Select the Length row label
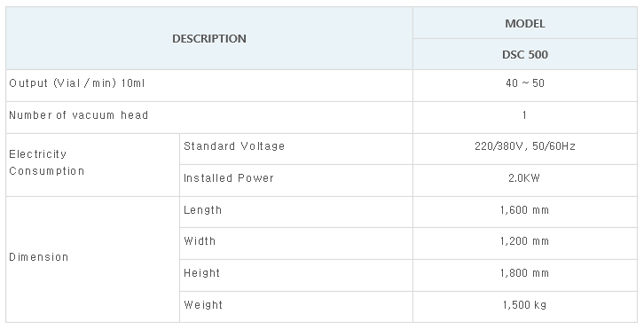The width and height of the screenshot is (644, 330). (202, 210)
